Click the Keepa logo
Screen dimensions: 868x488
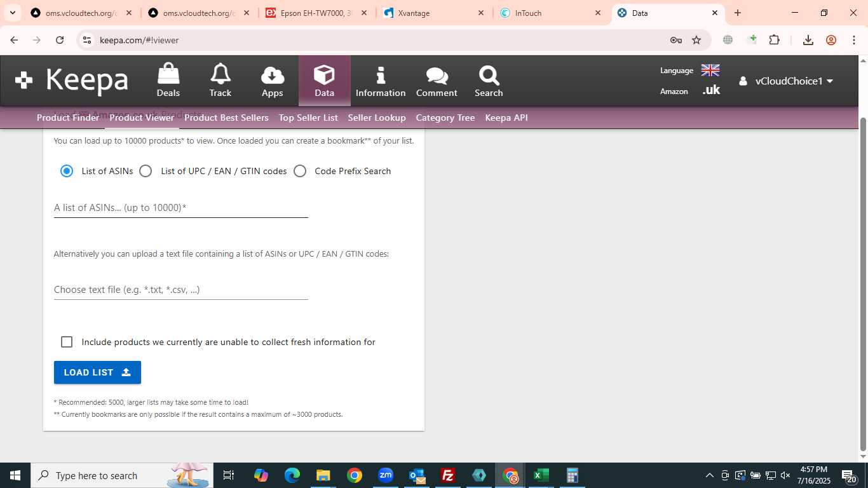click(x=72, y=80)
